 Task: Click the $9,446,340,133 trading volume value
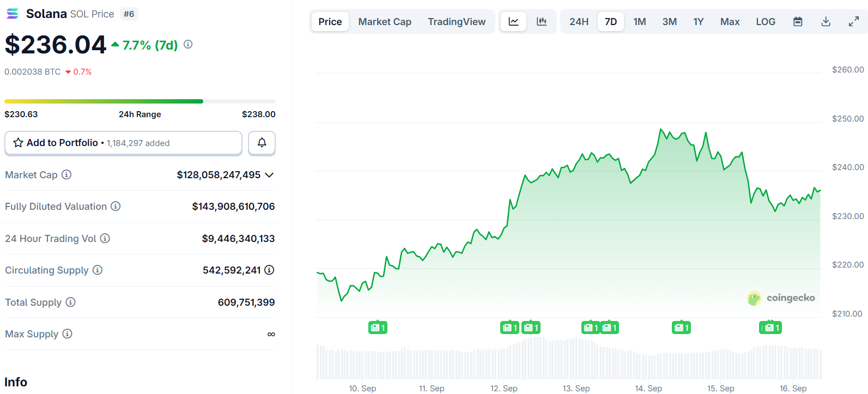coord(238,239)
